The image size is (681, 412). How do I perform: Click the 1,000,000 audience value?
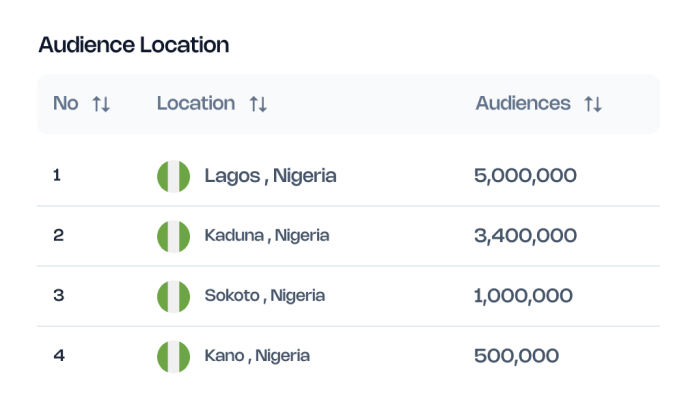click(x=523, y=296)
